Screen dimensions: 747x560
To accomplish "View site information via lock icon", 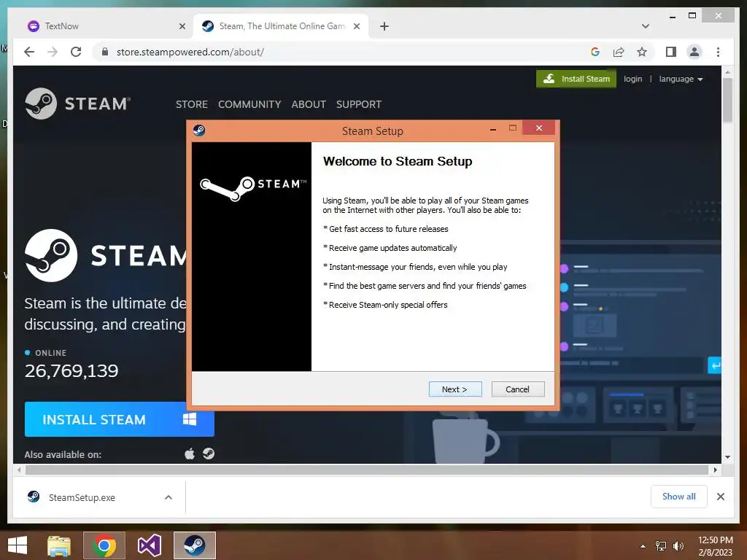I will click(105, 52).
